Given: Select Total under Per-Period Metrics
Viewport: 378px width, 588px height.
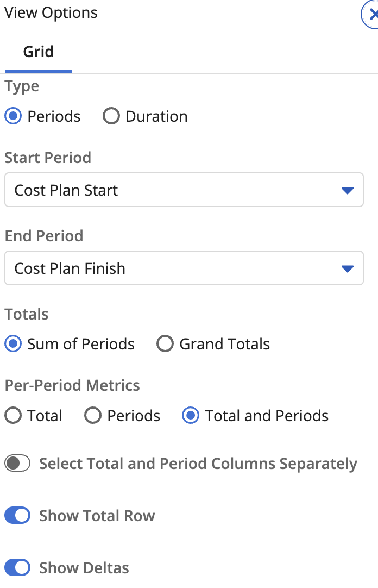Looking at the screenshot, I should coord(13,416).
